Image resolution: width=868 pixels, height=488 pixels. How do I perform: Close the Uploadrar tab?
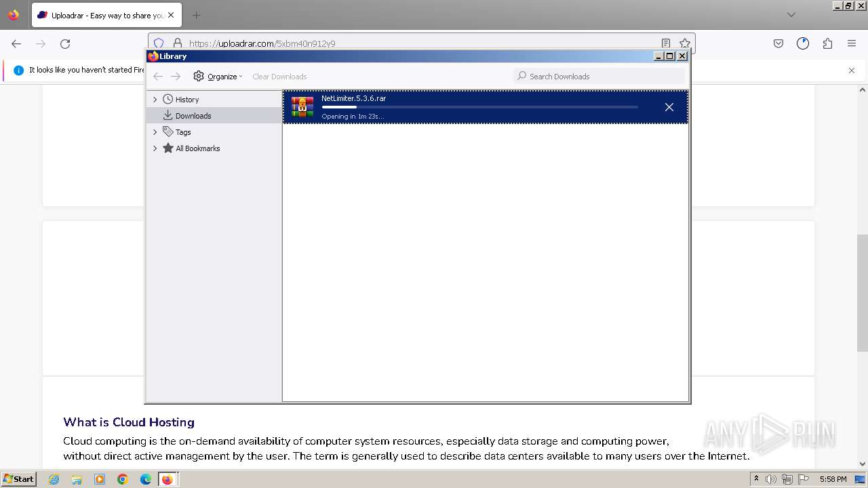170,15
